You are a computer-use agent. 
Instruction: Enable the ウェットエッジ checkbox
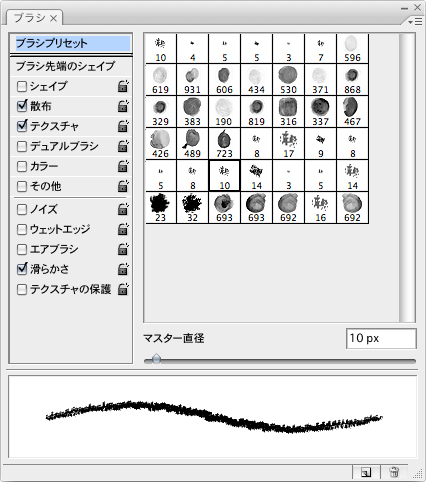[22, 229]
